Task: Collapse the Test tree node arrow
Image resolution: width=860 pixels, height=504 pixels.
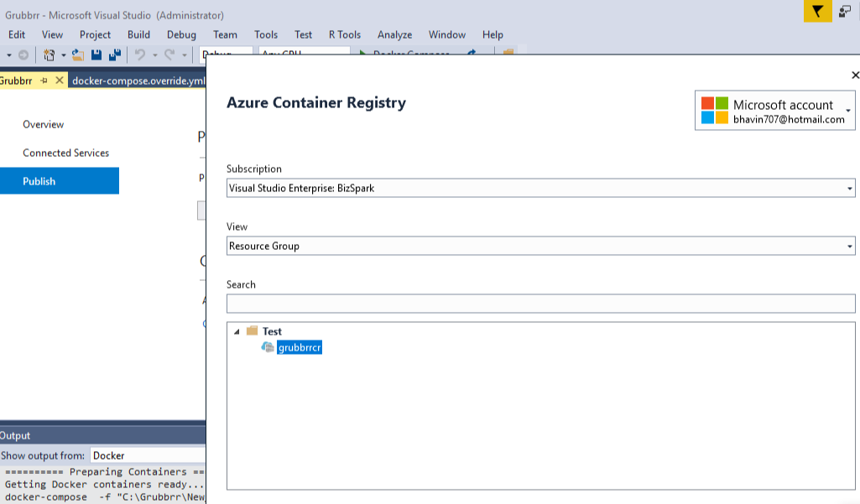Action: coord(237,332)
